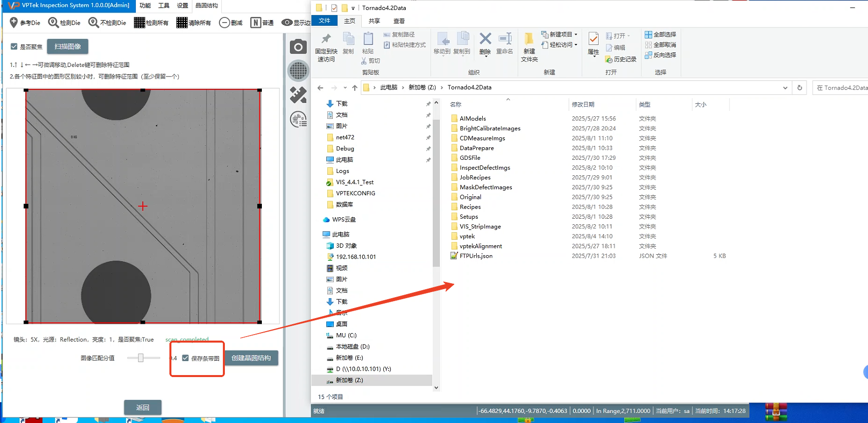This screenshot has width=868, height=423.
Task: Click the 图像匹配分值 slider handle
Action: (141, 358)
